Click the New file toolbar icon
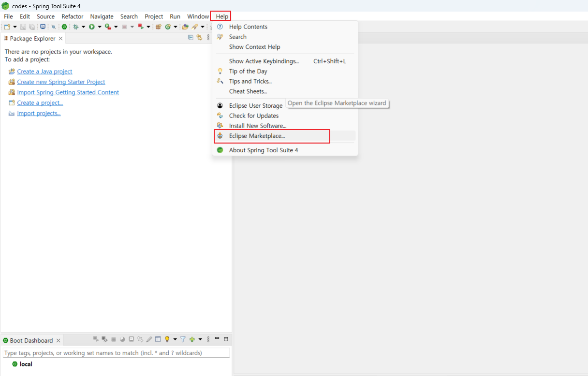Screen dimensions: 588x376 pyautogui.click(x=7, y=27)
